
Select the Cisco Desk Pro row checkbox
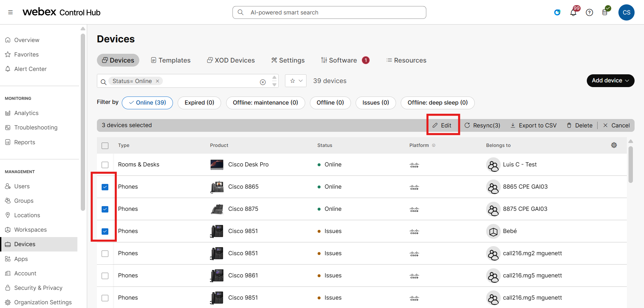105,165
